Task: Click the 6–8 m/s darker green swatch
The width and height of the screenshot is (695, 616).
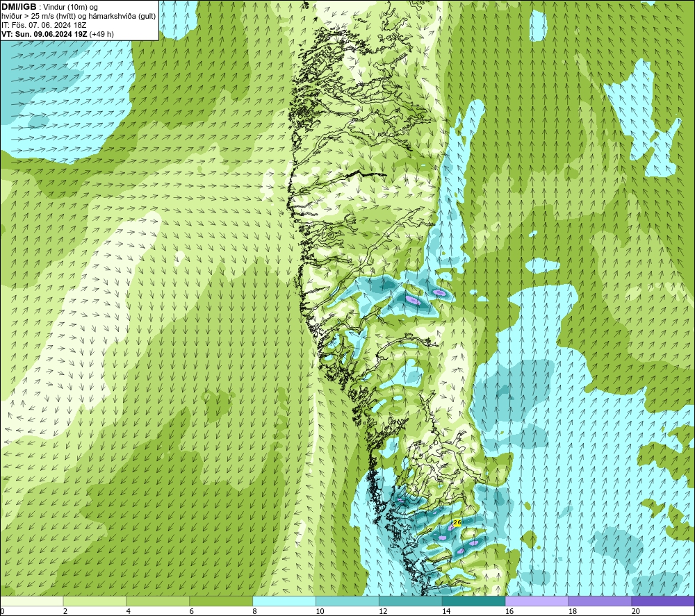Action: (221, 601)
